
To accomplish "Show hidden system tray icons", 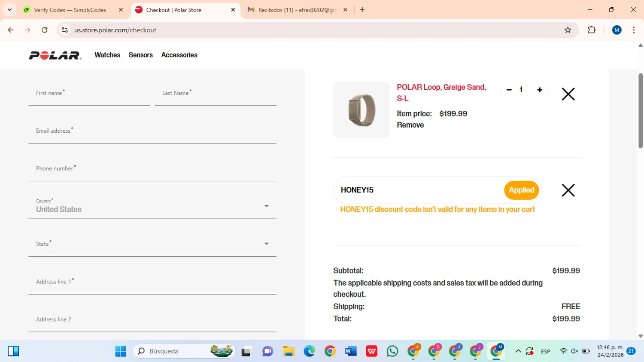I will (518, 351).
